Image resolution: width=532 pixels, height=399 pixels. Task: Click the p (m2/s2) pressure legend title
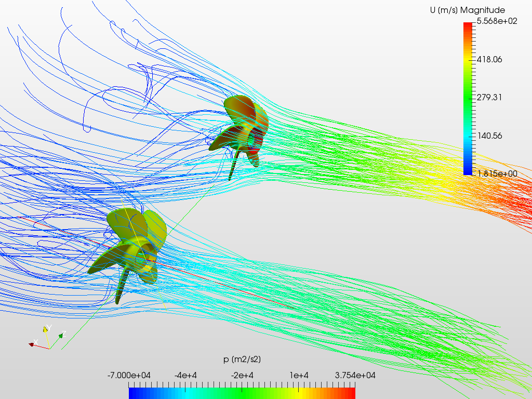click(242, 360)
